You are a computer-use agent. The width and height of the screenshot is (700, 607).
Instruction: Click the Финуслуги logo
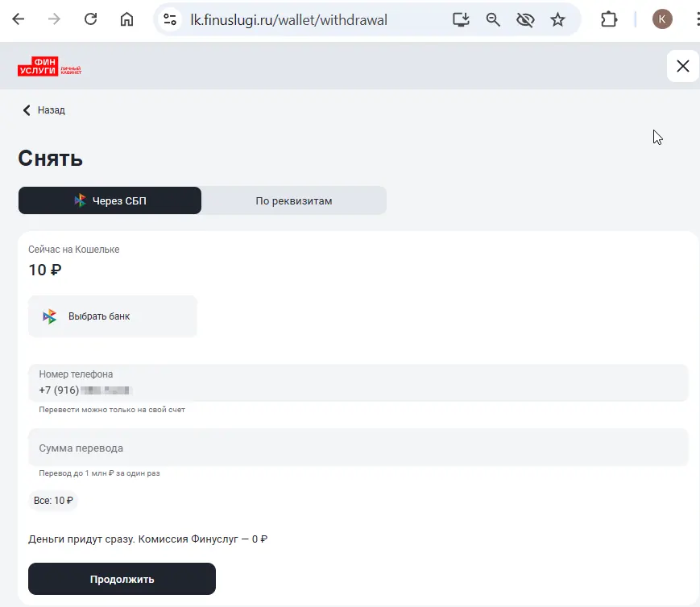(50, 67)
